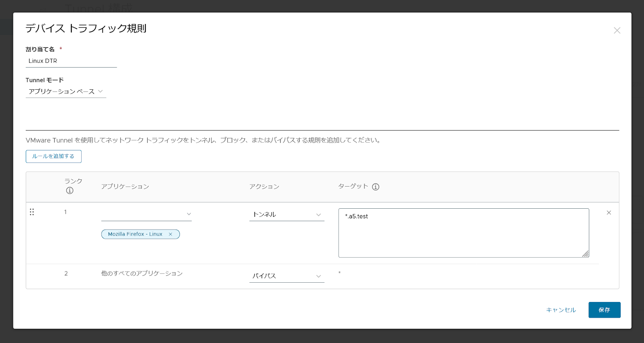Screen dimensions: 644x343
Task: Click rank number 2
Action: (x=66, y=273)
